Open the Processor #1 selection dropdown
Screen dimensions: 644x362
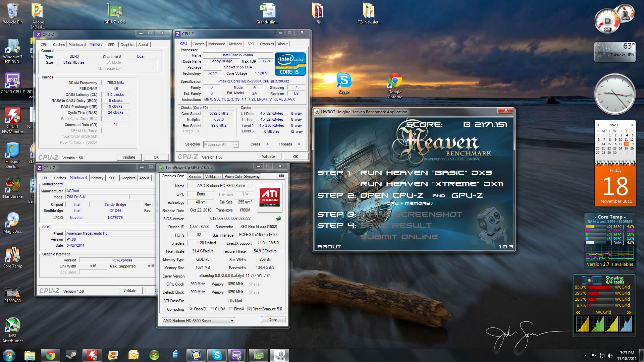pyautogui.click(x=221, y=144)
